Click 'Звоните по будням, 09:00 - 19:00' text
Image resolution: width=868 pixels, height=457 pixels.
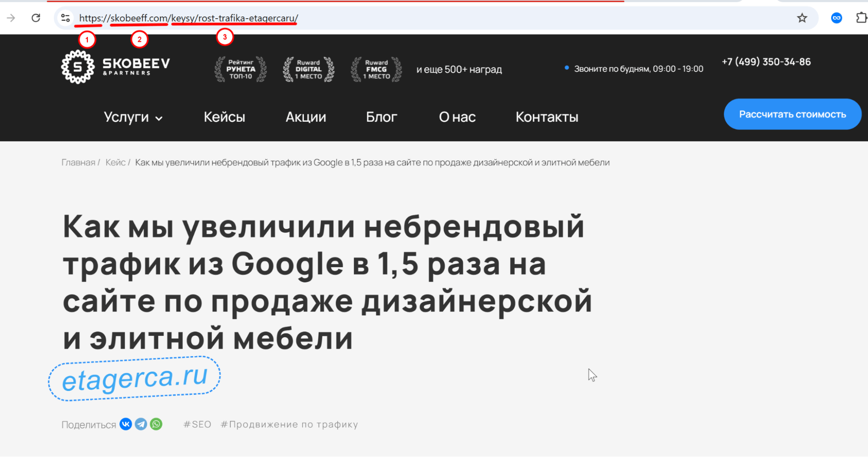[x=638, y=69]
